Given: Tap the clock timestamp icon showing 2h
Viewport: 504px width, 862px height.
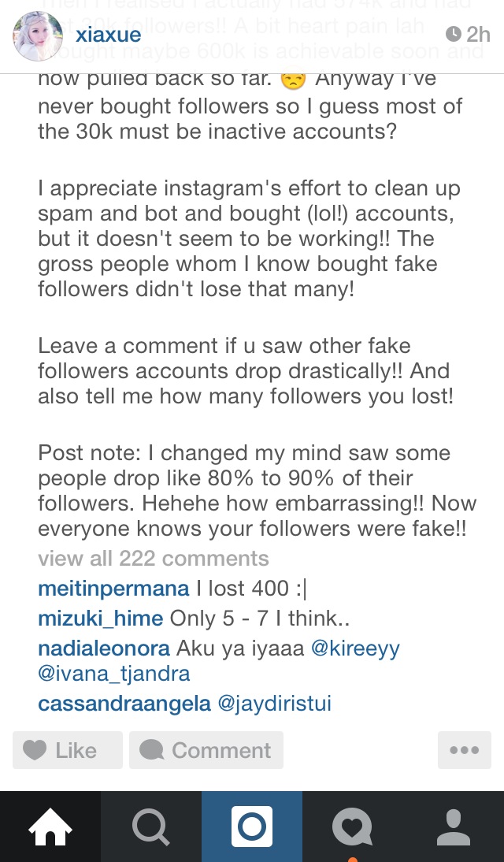Looking at the screenshot, I should click(x=454, y=35).
